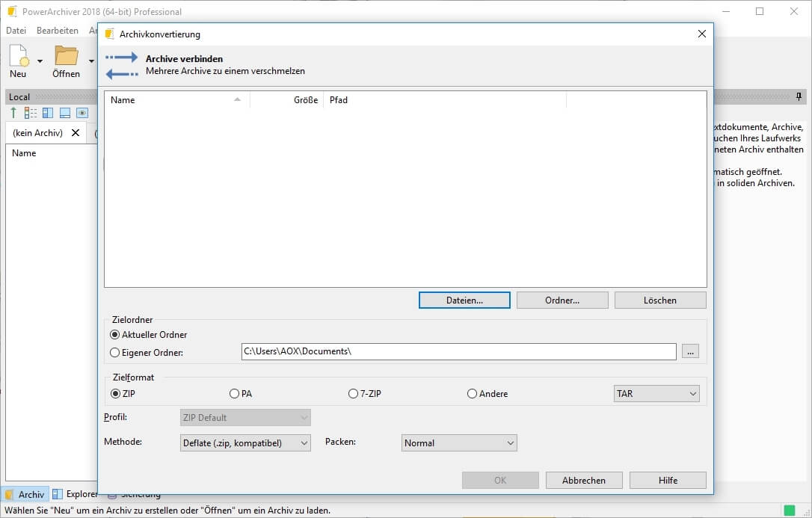Open the Packen Normal dropdown

click(458, 443)
